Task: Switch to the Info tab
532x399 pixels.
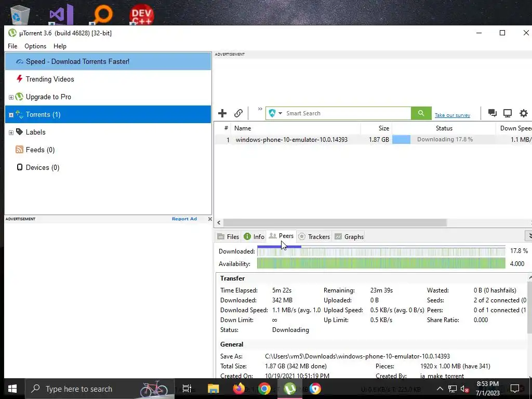Action: 254,236
